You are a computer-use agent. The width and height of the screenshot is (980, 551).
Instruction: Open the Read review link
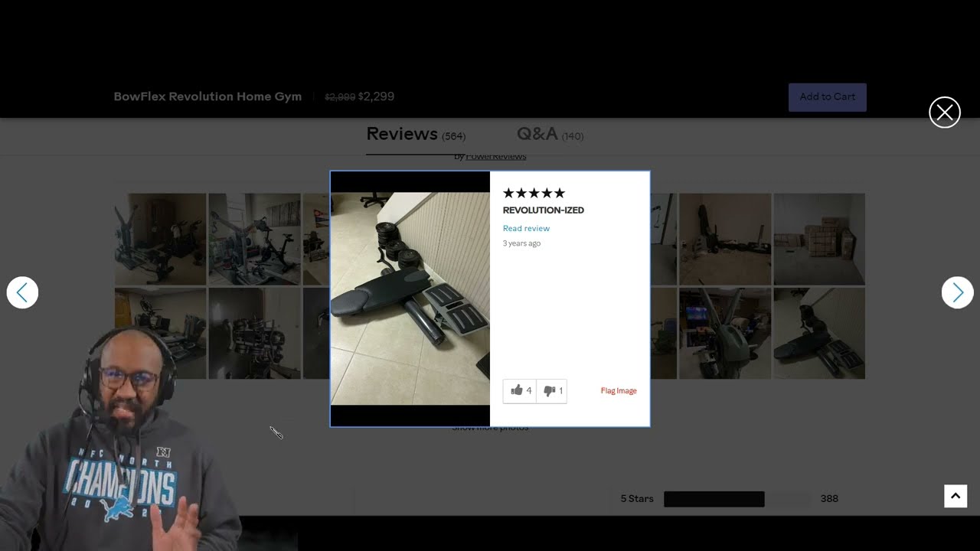pos(526,228)
